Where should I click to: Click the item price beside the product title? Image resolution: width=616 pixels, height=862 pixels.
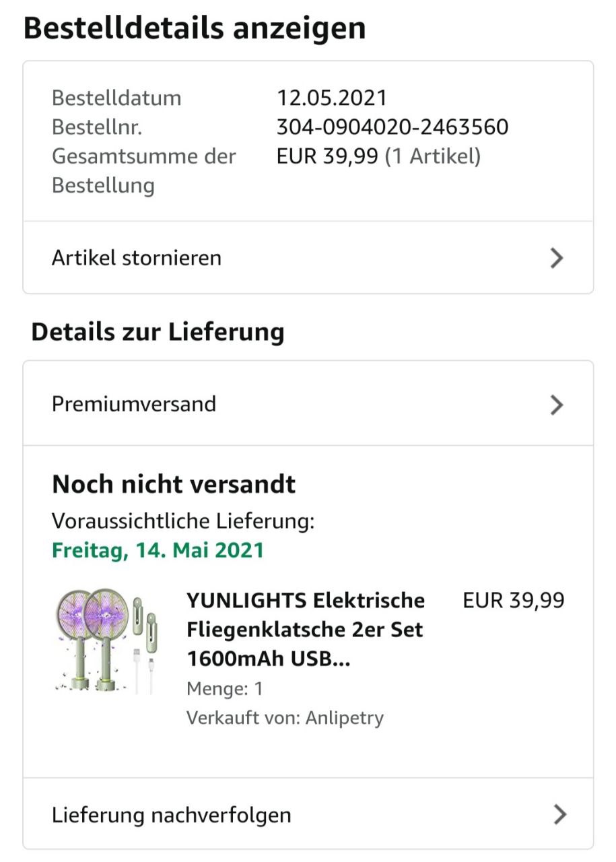tap(513, 600)
